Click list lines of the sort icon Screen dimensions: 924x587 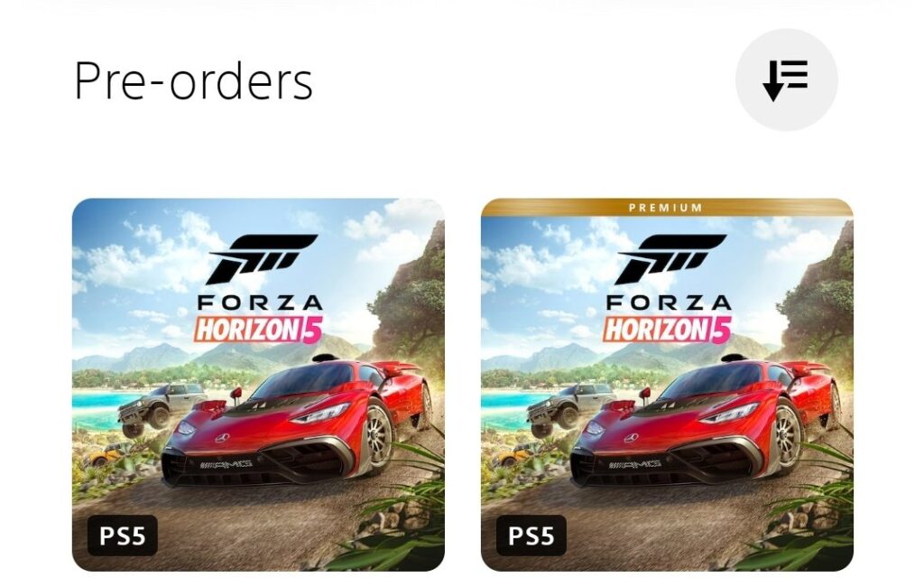[x=796, y=74]
